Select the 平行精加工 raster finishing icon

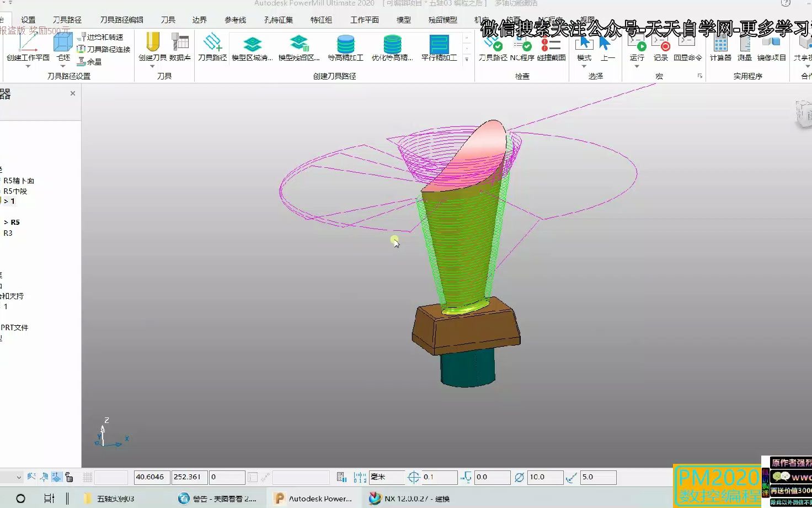tap(439, 47)
